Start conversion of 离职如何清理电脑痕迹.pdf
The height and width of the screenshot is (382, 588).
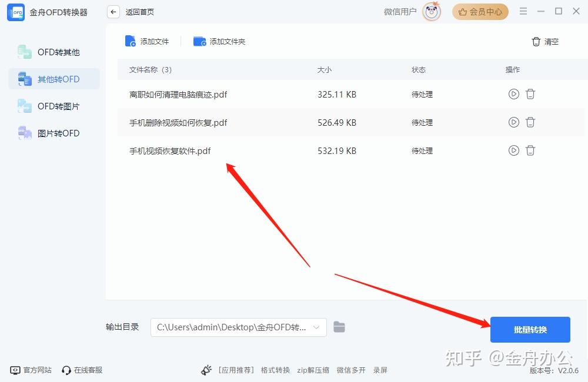coord(514,93)
